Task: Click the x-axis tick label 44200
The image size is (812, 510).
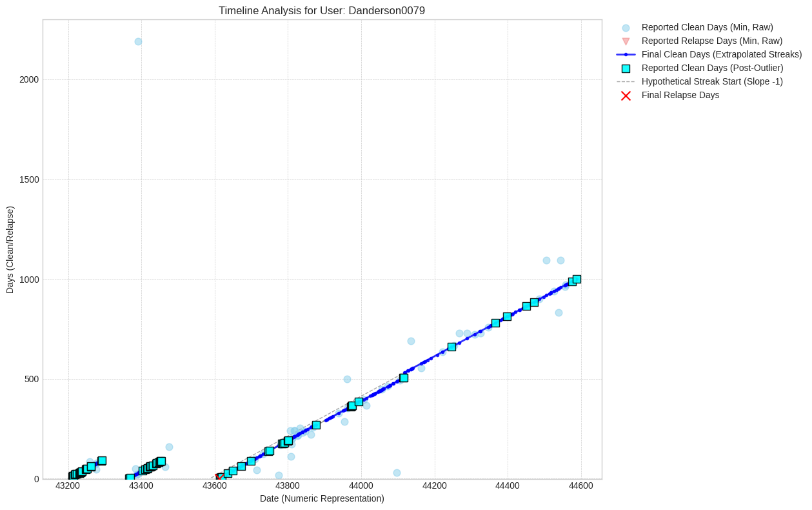Action: 435,485
